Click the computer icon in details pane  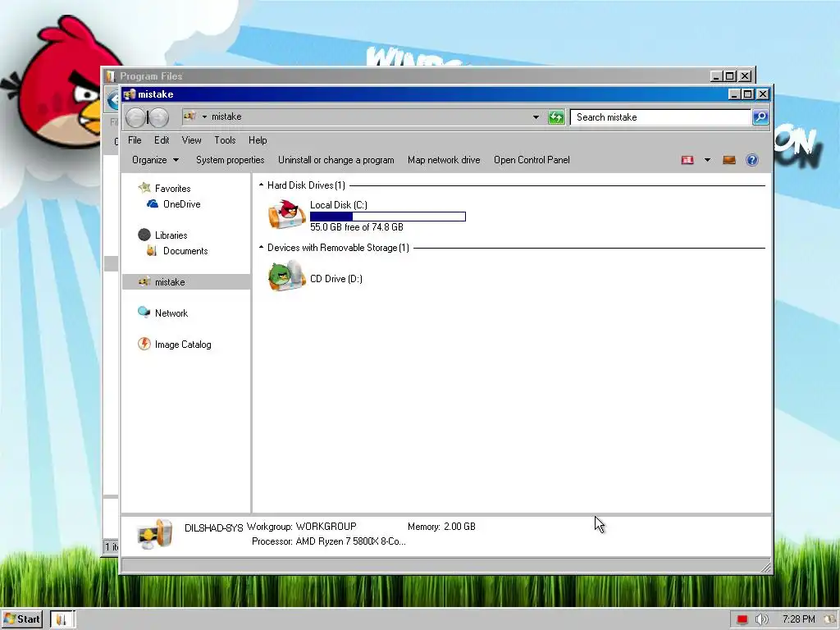[x=155, y=534]
